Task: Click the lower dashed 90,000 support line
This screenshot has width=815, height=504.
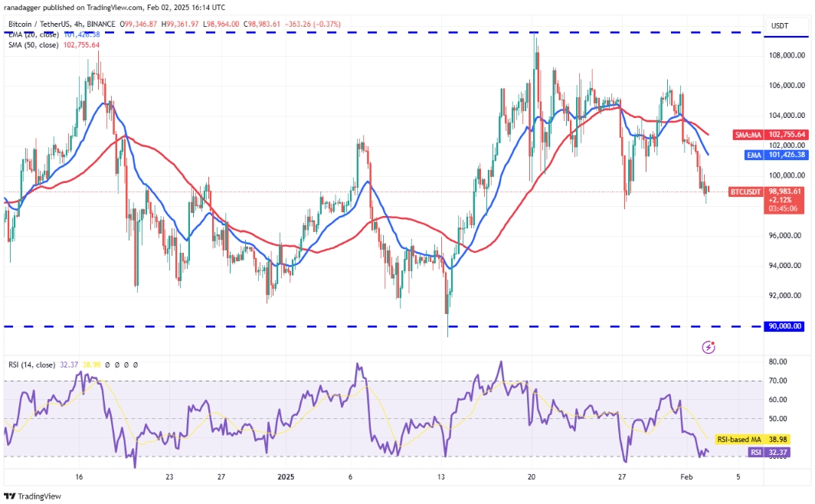Action: (x=384, y=326)
